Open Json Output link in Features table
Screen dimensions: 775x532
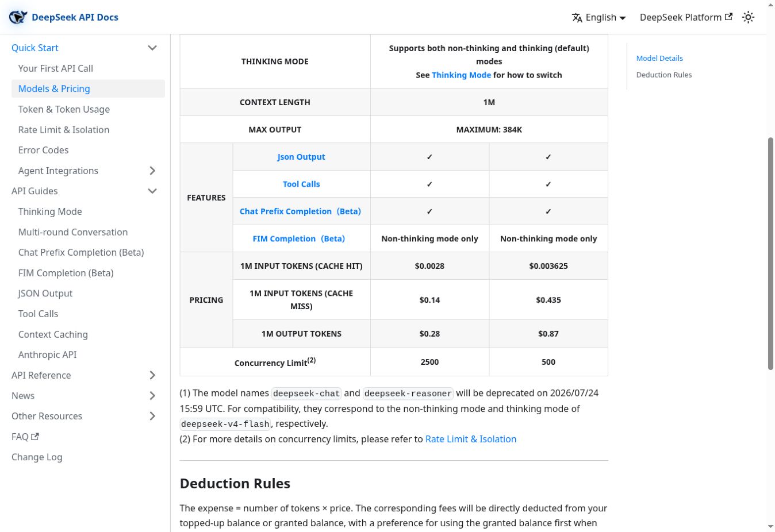301,157
